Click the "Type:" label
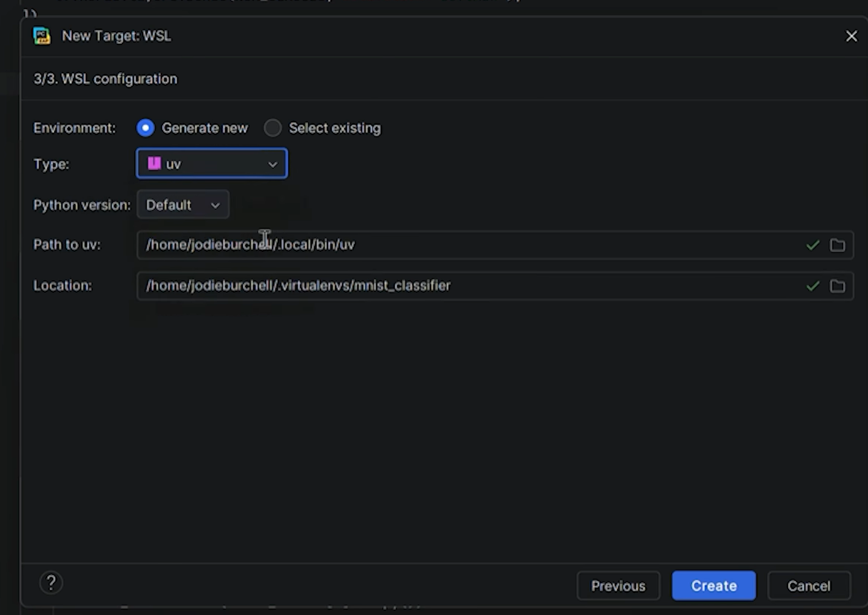The width and height of the screenshot is (868, 615). point(51,164)
